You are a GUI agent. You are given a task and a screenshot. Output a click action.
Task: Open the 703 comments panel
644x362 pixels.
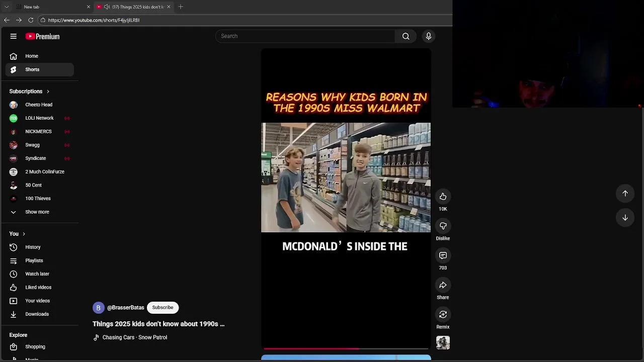pyautogui.click(x=443, y=255)
